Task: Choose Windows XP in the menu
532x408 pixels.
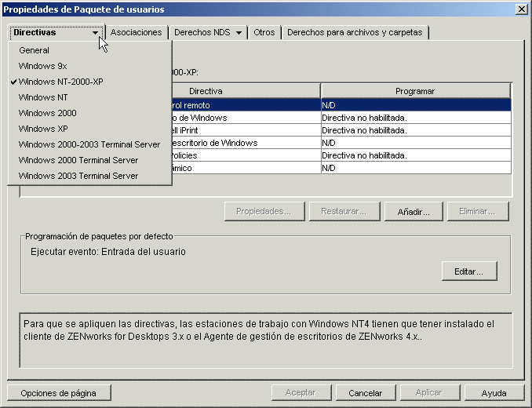Action: pyautogui.click(x=90, y=129)
